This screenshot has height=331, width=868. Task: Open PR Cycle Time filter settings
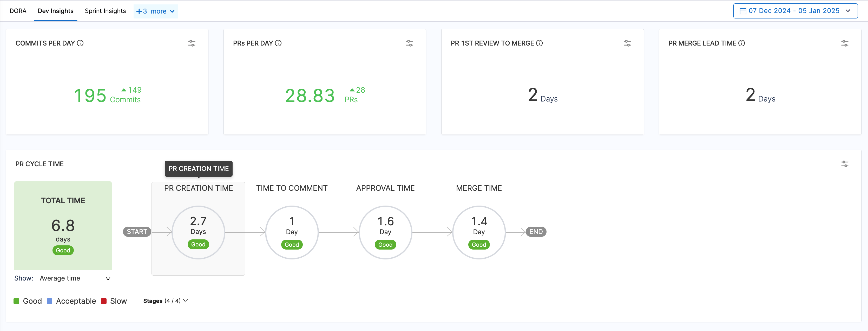[844, 164]
